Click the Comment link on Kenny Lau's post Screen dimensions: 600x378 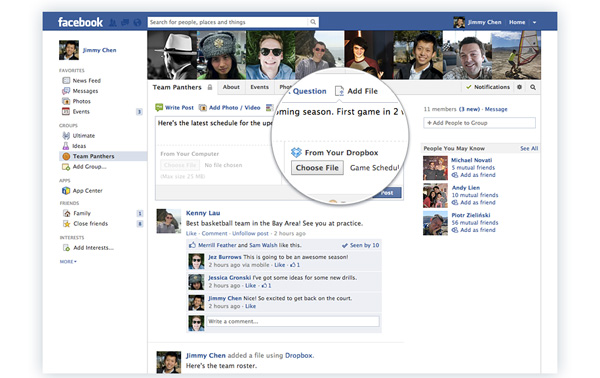215,233
